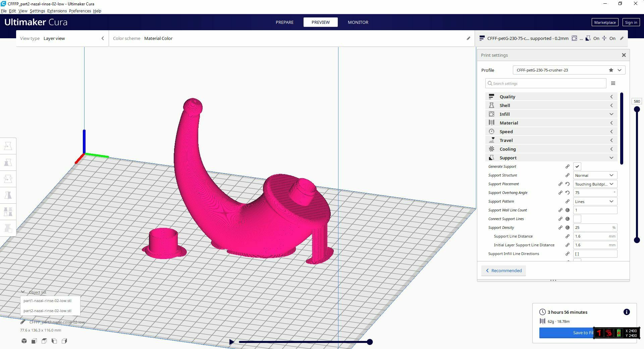
Task: Click the Marketplace button
Action: (604, 22)
